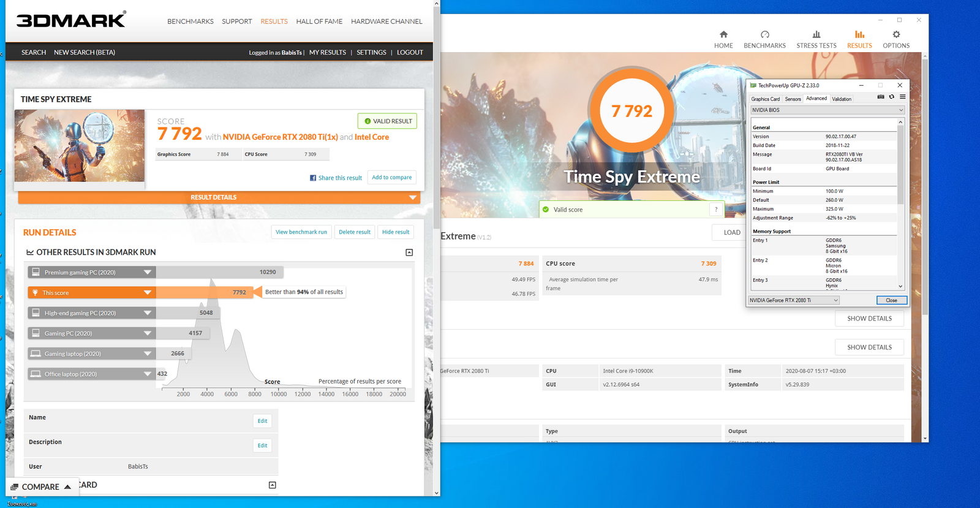Open the NVIDIA BIOS combo box in GPU-Z
The image size is (980, 508).
[827, 110]
